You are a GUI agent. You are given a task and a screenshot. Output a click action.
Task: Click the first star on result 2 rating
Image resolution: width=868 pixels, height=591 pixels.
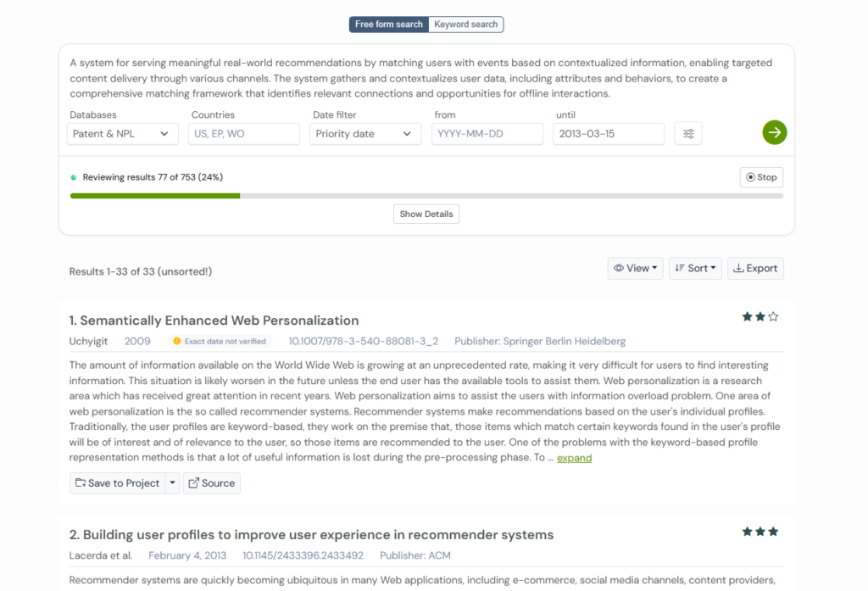tap(747, 532)
